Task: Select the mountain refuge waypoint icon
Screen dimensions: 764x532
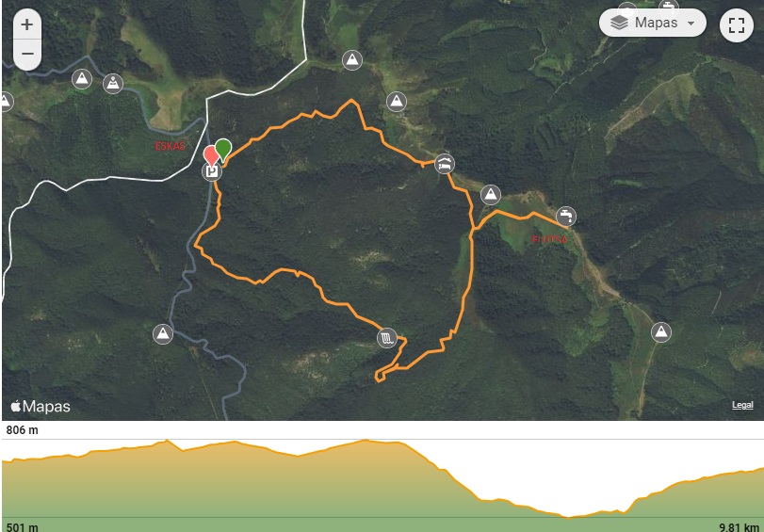Action: (445, 164)
